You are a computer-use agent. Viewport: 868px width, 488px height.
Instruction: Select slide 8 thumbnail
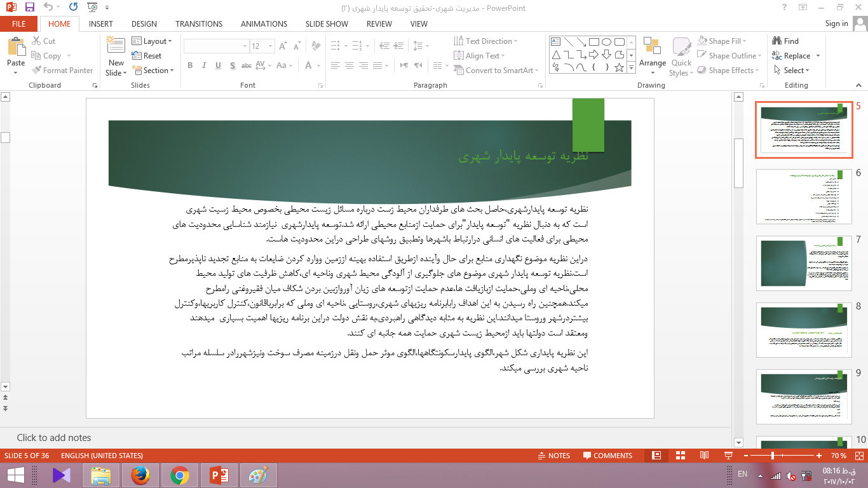click(x=804, y=330)
